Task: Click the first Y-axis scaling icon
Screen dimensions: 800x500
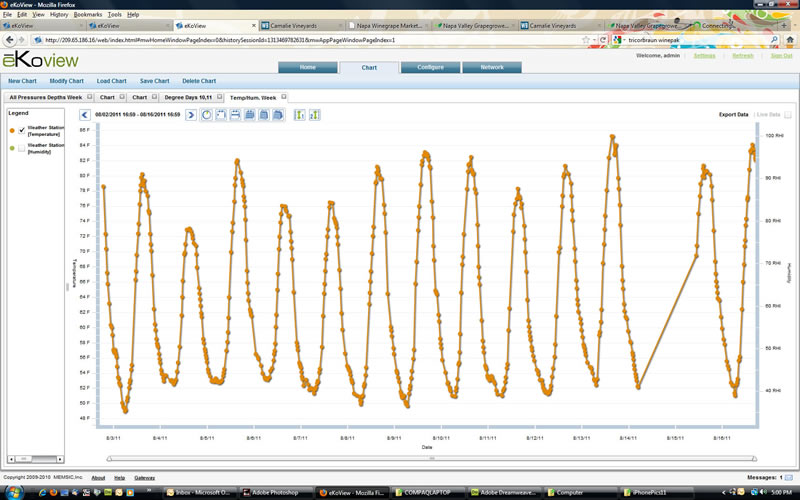Action: point(298,115)
